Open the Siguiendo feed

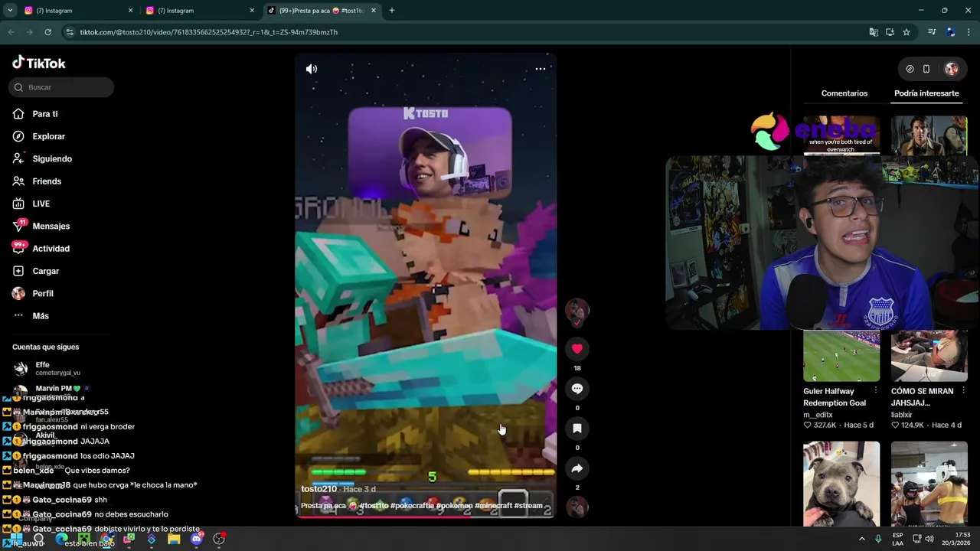point(43,158)
